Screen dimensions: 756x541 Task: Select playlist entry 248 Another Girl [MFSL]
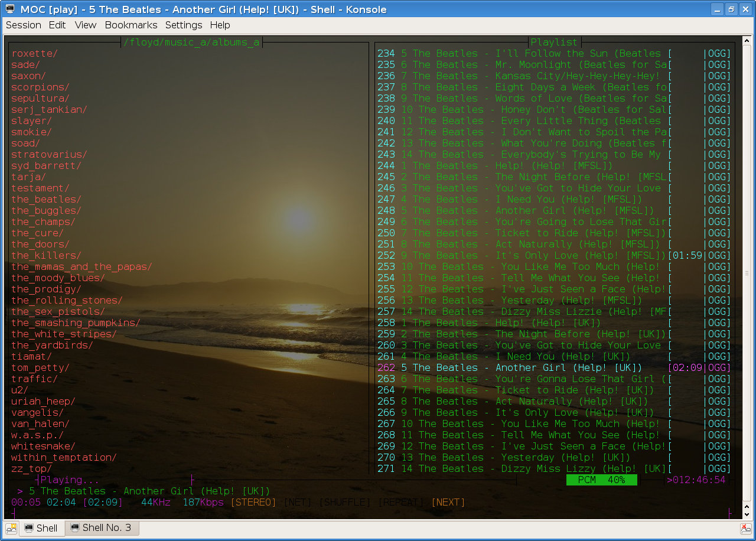pos(554,211)
